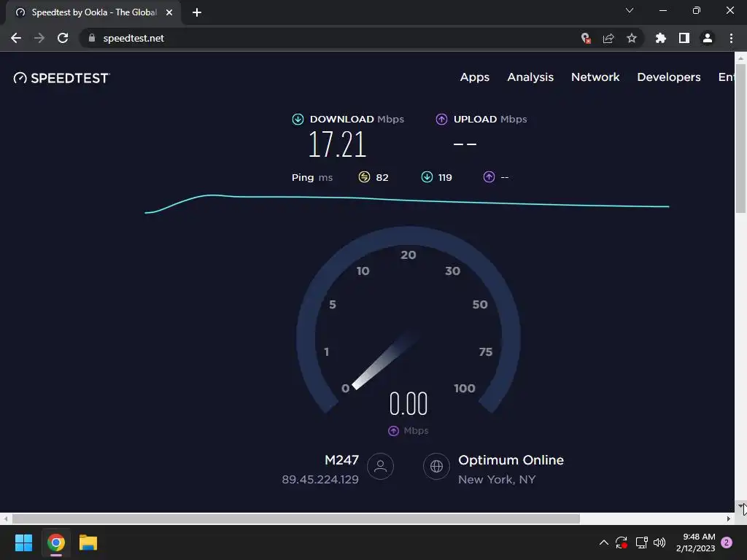The image size is (747, 560).
Task: Close the Speedtest by Ookla tab
Action: click(x=169, y=12)
